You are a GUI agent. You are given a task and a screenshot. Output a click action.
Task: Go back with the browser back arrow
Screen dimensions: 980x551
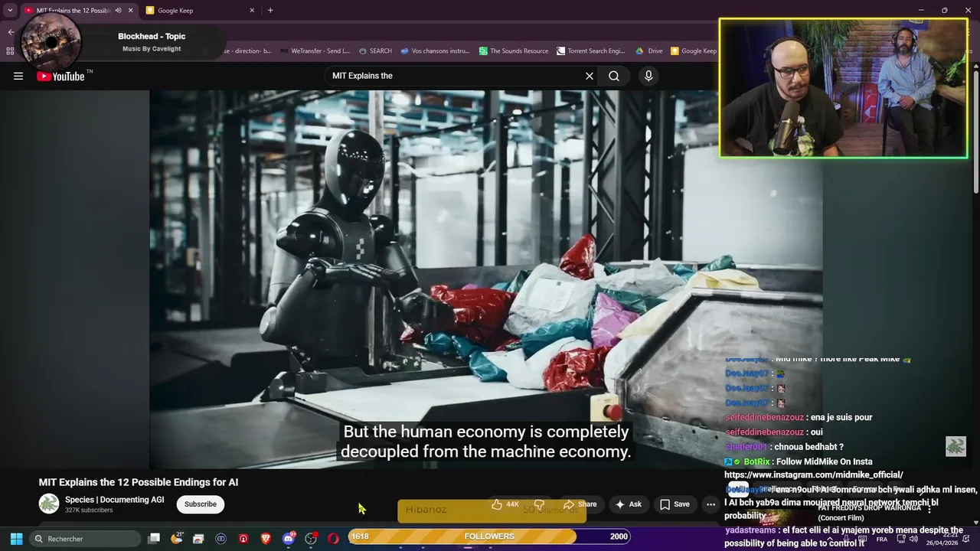(11, 32)
